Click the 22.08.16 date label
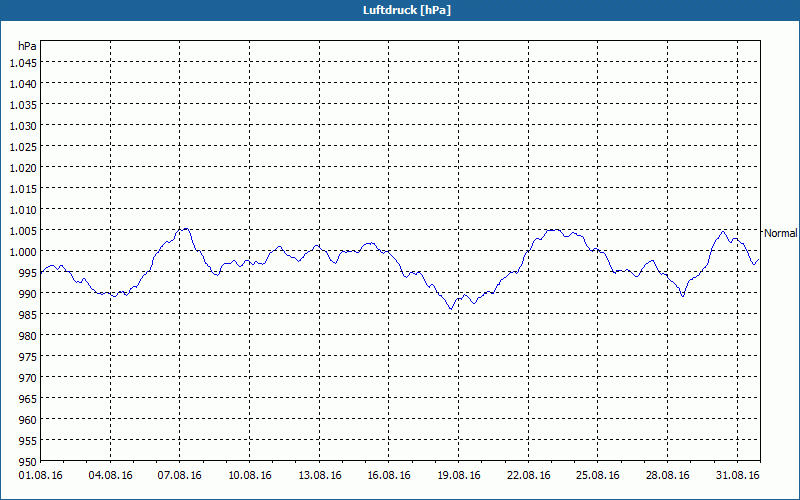This screenshot has height=500, width=800. pyautogui.click(x=529, y=476)
